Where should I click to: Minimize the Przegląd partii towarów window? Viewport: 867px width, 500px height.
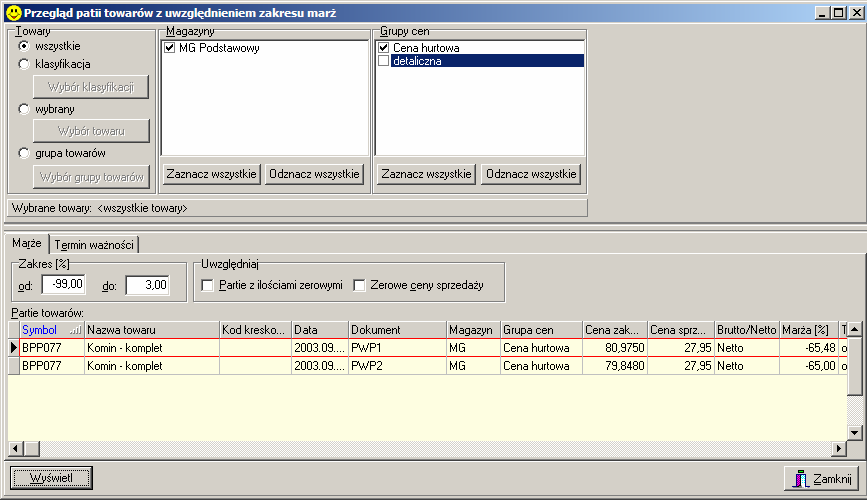pyautogui.click(x=822, y=12)
